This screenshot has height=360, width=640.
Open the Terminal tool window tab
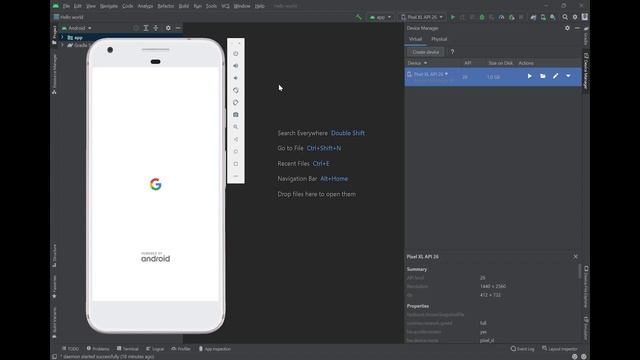pyautogui.click(x=128, y=349)
